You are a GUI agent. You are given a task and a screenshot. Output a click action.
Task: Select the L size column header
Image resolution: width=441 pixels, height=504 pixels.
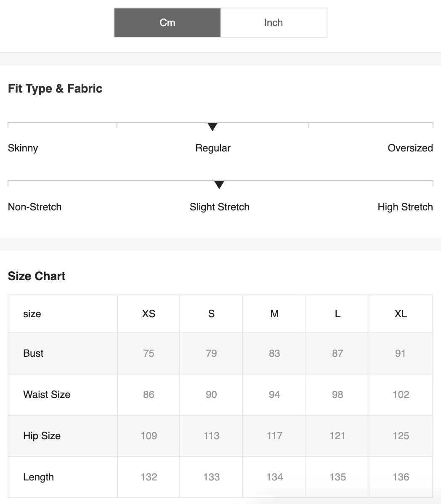pos(337,314)
